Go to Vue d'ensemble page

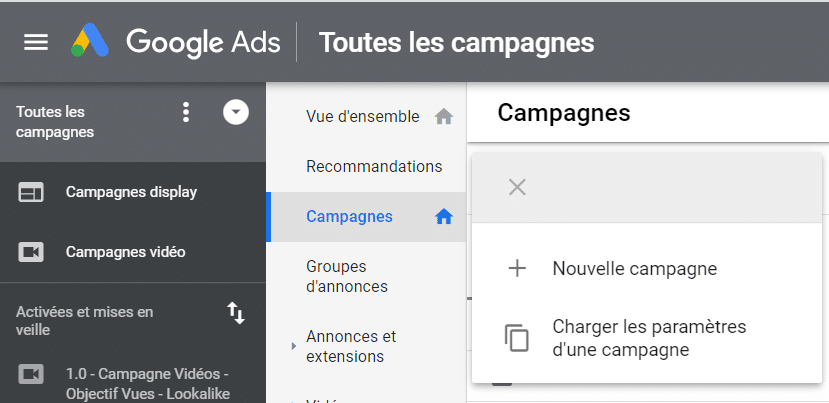362,116
